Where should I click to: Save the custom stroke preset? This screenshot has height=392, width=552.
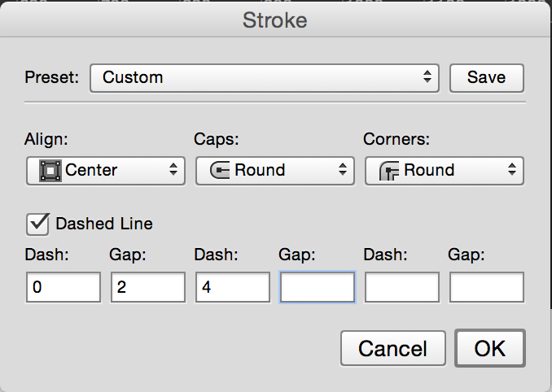pos(487,78)
